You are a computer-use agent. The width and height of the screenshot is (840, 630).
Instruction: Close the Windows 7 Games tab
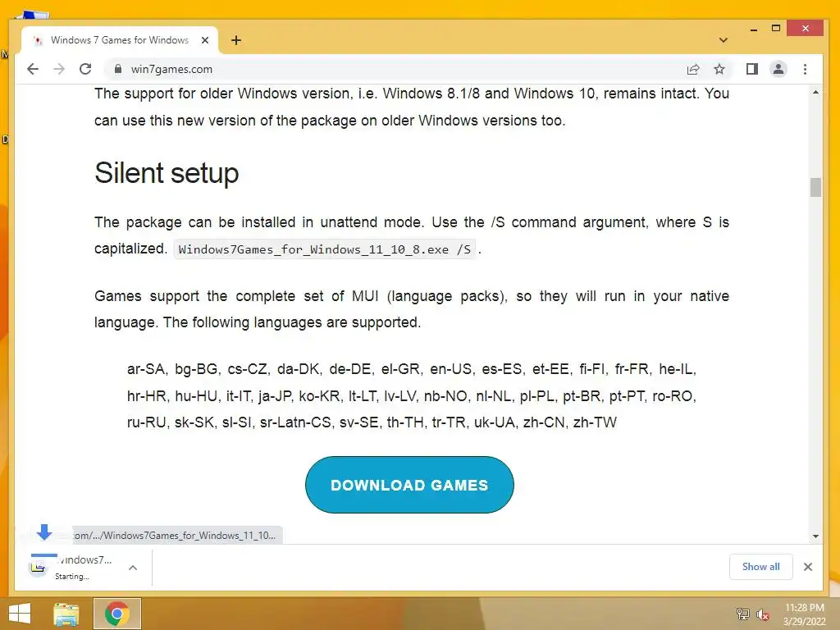[x=204, y=40]
